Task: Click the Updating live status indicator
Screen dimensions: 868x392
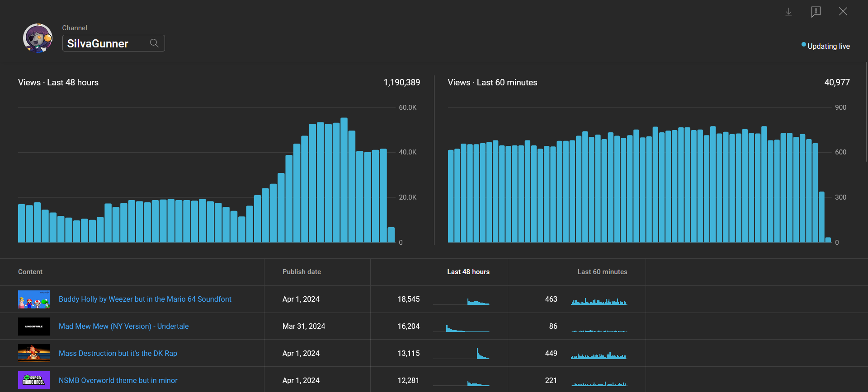Action: click(826, 46)
